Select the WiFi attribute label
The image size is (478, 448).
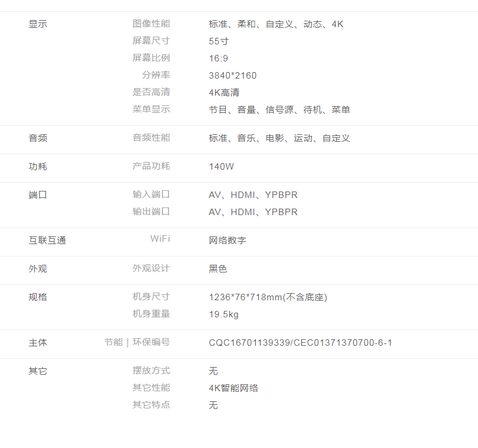pos(160,239)
